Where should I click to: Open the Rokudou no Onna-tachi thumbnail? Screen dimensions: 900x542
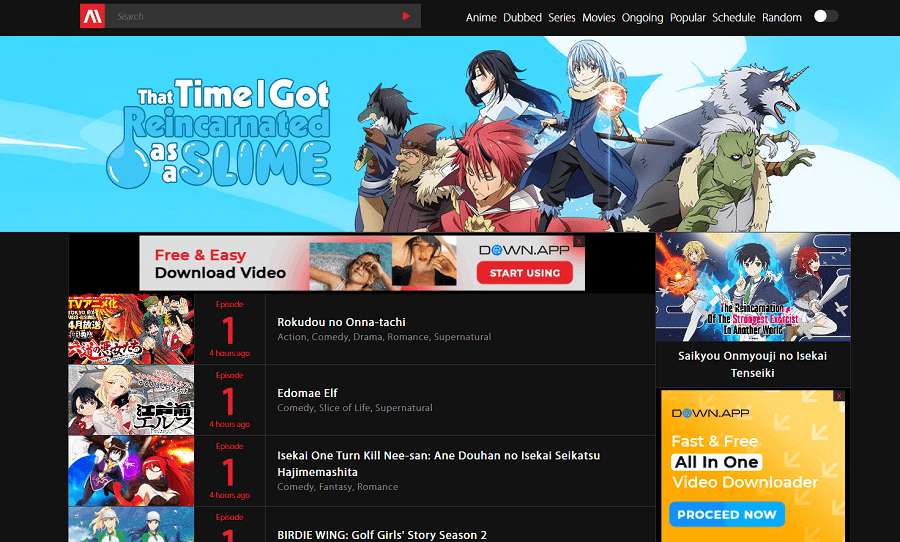point(131,329)
